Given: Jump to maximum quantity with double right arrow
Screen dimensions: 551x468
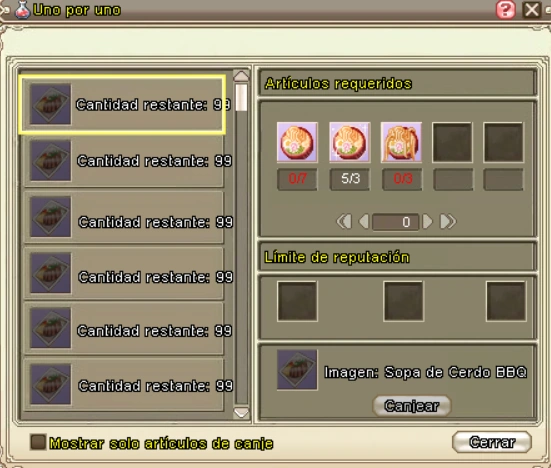Looking at the screenshot, I should pos(448,222).
